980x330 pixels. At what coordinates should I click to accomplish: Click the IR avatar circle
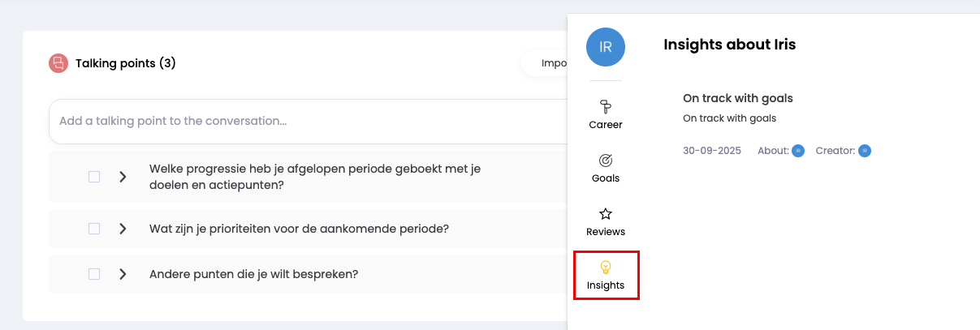[605, 47]
